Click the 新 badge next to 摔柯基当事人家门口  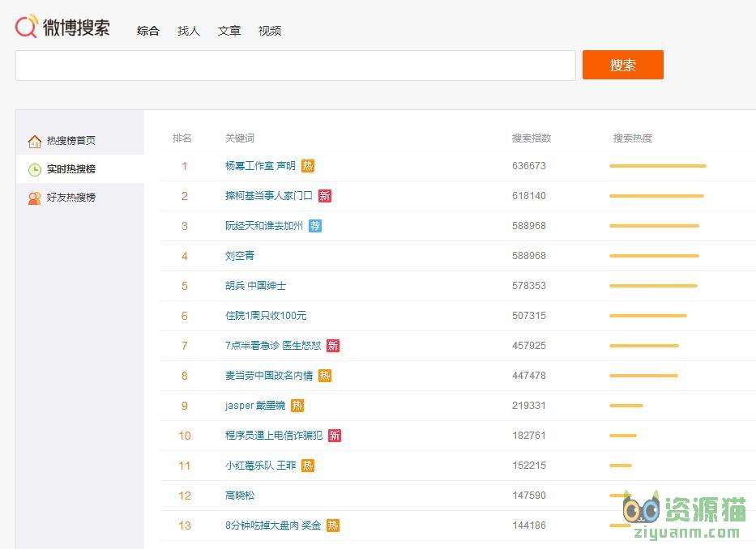(324, 196)
